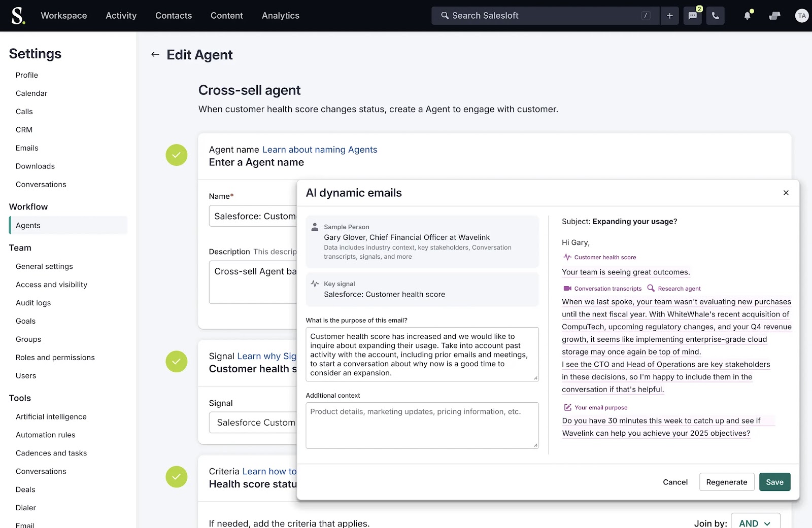Click the Customer health score tag icon
The height and width of the screenshot is (528, 812).
click(x=567, y=257)
